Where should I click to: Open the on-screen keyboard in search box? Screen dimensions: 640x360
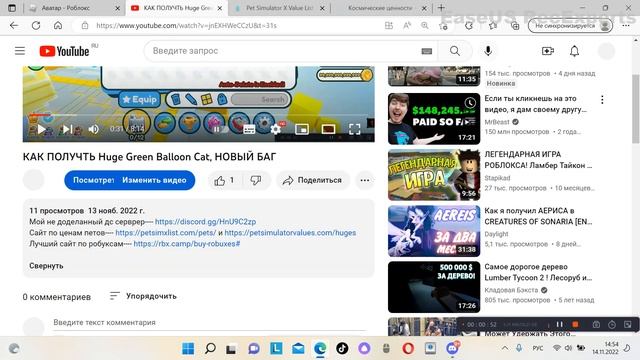(427, 51)
